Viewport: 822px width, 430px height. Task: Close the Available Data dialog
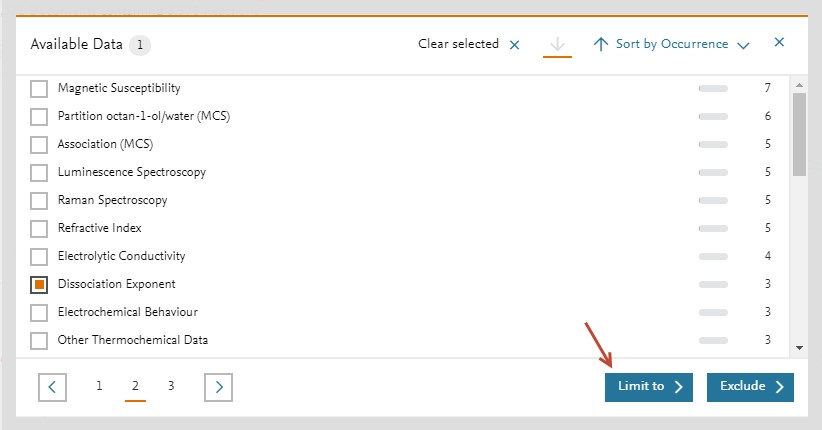click(x=779, y=43)
